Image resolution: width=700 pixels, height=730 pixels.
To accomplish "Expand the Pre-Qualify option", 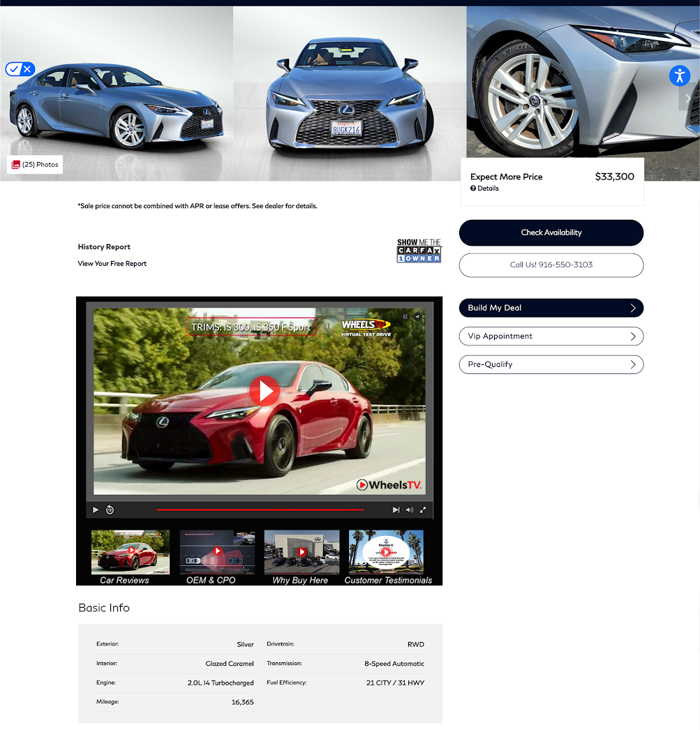I will coord(633,364).
